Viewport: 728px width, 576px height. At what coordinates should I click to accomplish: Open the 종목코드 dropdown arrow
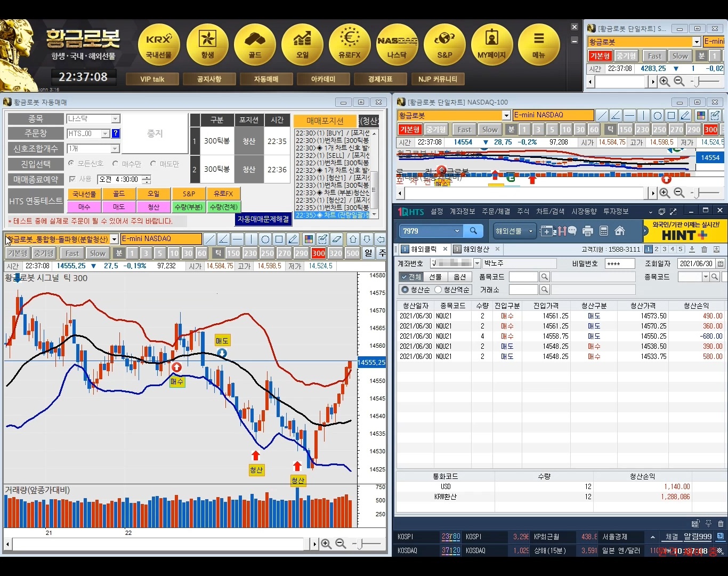[x=706, y=277]
